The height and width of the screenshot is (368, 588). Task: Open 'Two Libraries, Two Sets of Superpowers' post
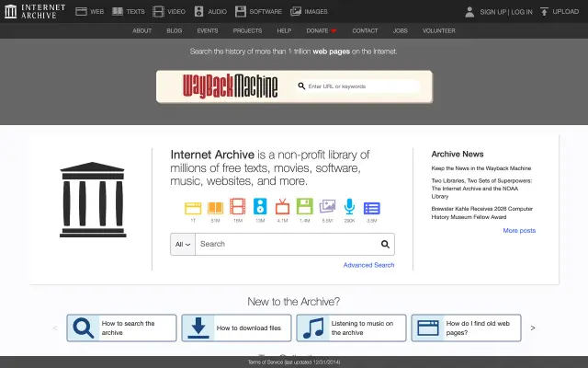[481, 189]
